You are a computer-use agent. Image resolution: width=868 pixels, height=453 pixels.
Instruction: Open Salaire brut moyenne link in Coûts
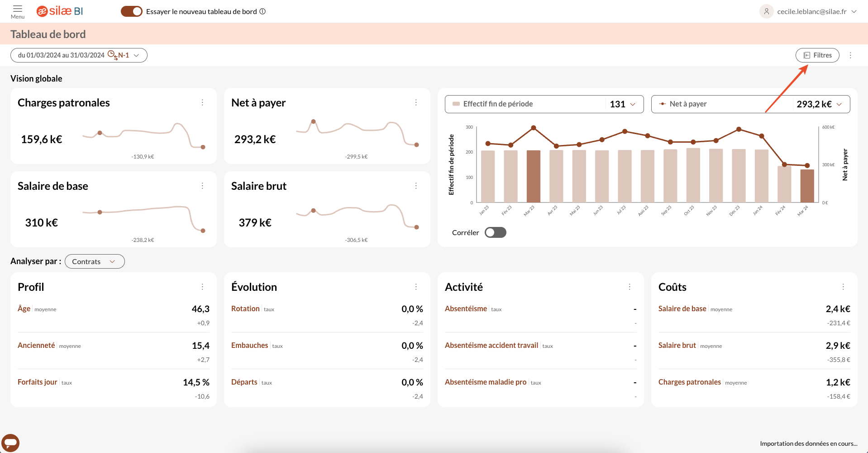[x=677, y=345]
